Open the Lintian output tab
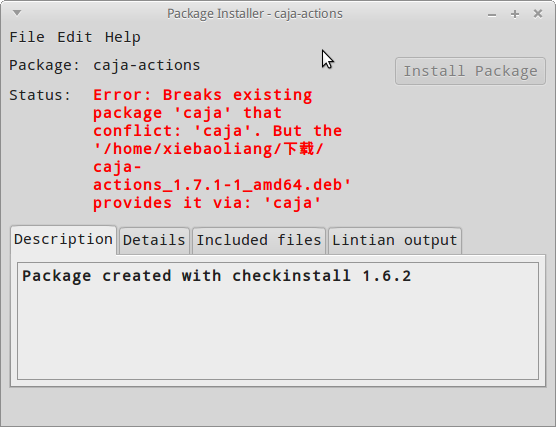Screen dimensions: 556x427 [395, 240]
